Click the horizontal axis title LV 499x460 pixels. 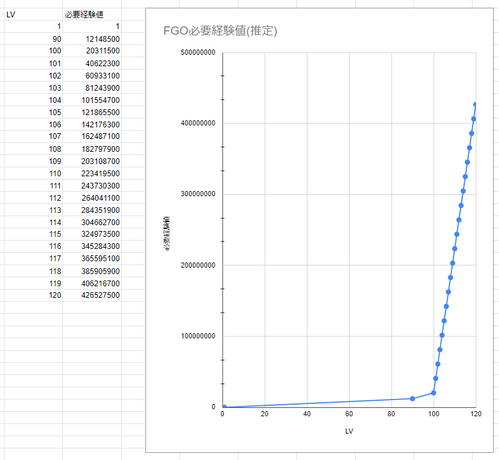click(x=349, y=431)
